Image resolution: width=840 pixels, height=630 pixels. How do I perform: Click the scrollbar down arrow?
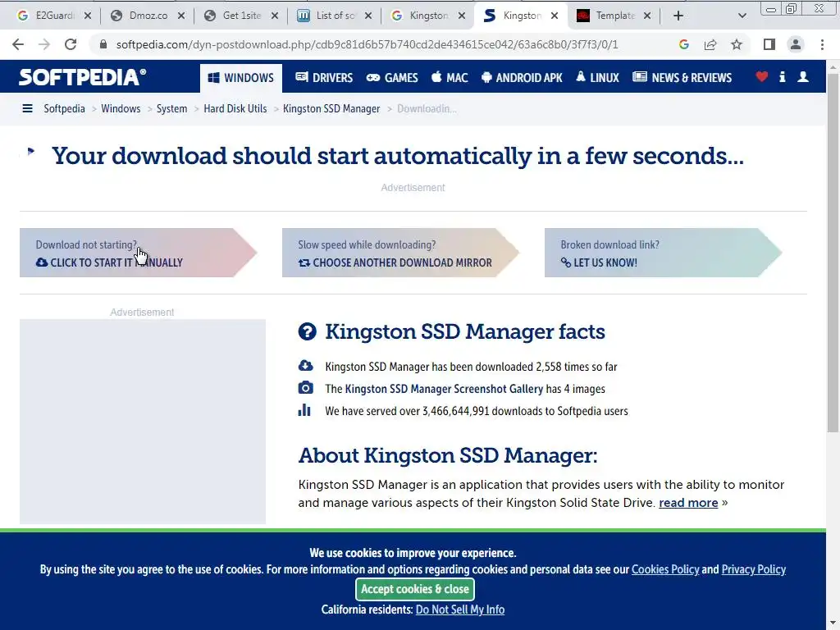(x=833, y=624)
